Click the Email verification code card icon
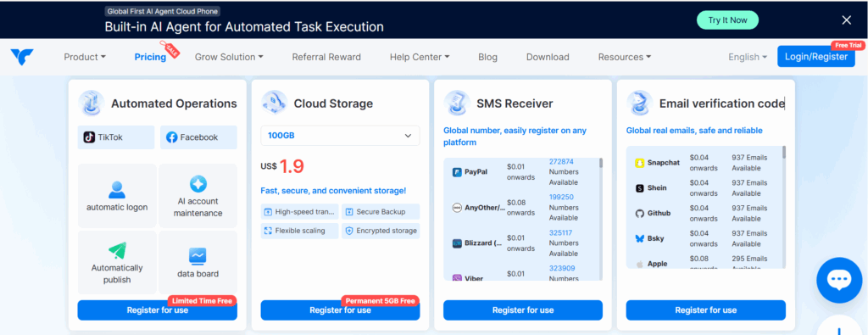This screenshot has width=868, height=335. pyautogui.click(x=640, y=103)
